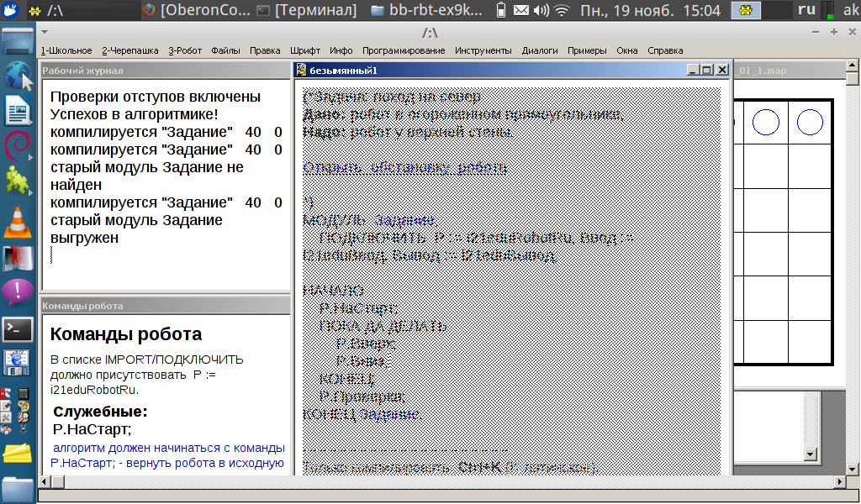Open the Программирование menu
This screenshot has height=504, width=861.
[x=404, y=50]
